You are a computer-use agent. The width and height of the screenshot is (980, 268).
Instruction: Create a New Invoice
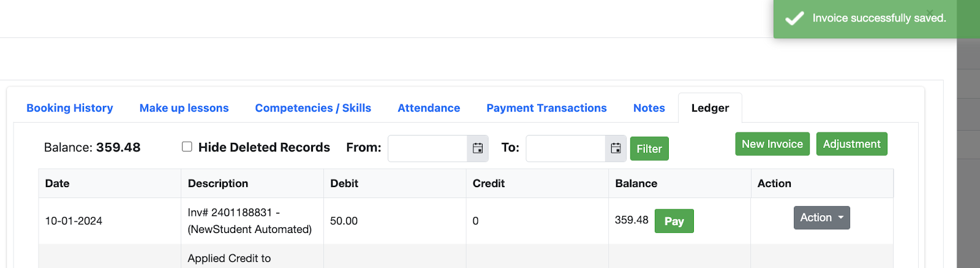(772, 144)
